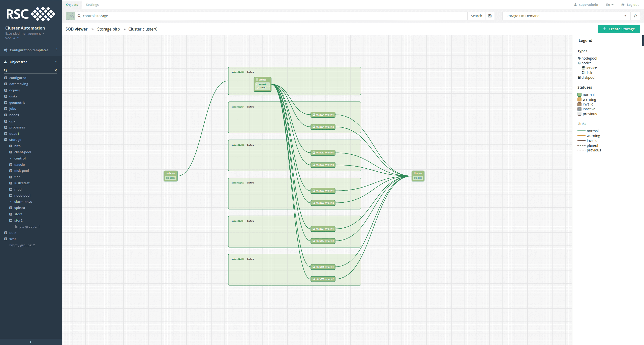Switch to the Objects tab
The image size is (644, 345).
click(72, 5)
